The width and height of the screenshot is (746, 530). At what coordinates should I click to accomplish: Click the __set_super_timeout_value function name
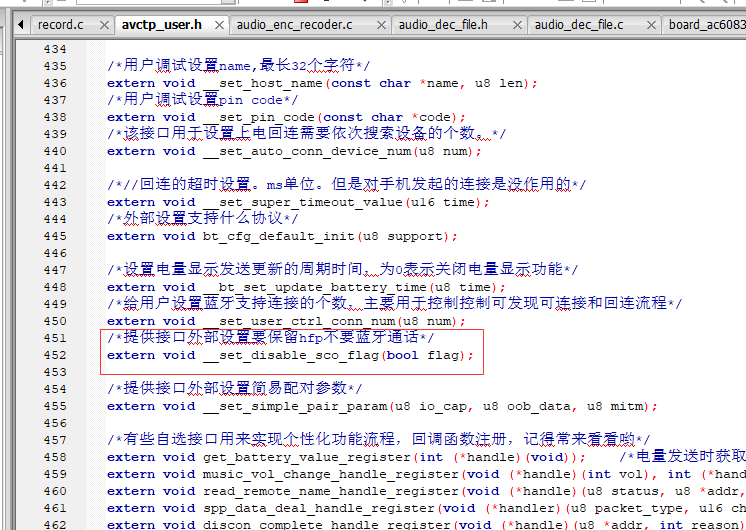[303, 203]
